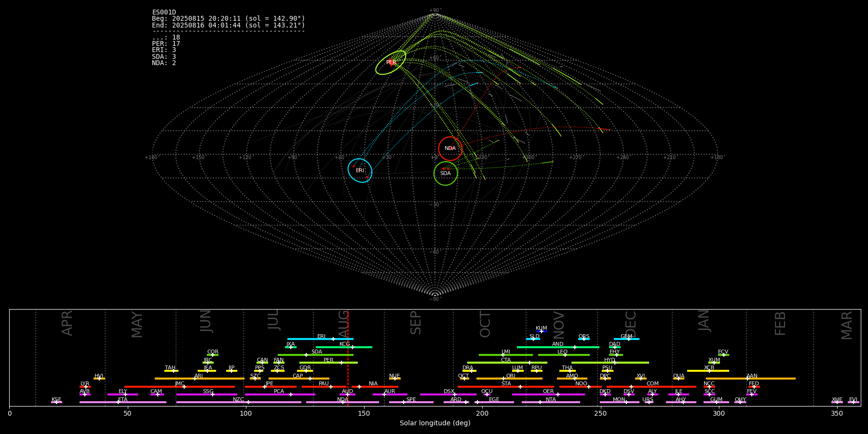Viewport: 868px width, 434px height.
Task: Click the COM shower bar in timeline
Action: [x=651, y=387]
